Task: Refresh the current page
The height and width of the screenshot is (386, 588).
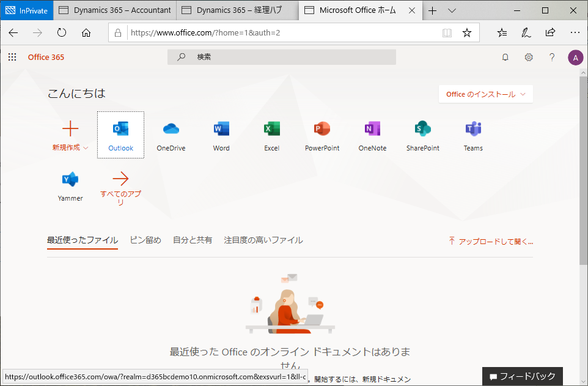Action: pyautogui.click(x=62, y=32)
